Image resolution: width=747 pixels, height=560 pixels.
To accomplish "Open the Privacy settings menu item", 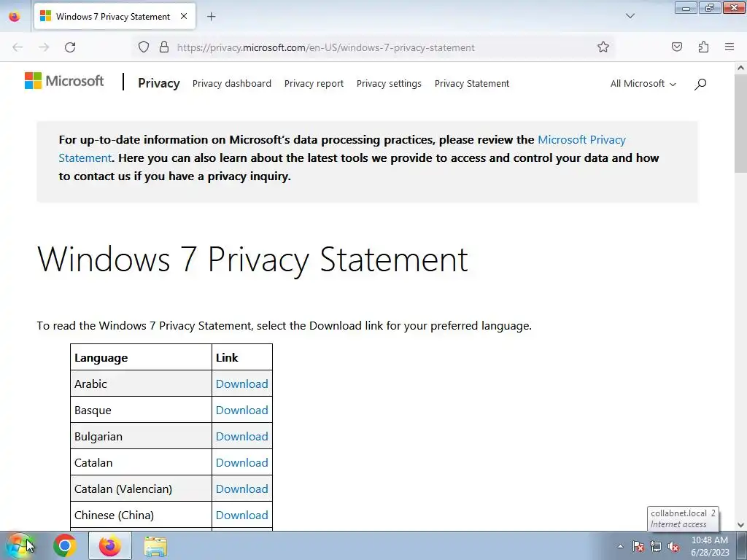I will (389, 84).
